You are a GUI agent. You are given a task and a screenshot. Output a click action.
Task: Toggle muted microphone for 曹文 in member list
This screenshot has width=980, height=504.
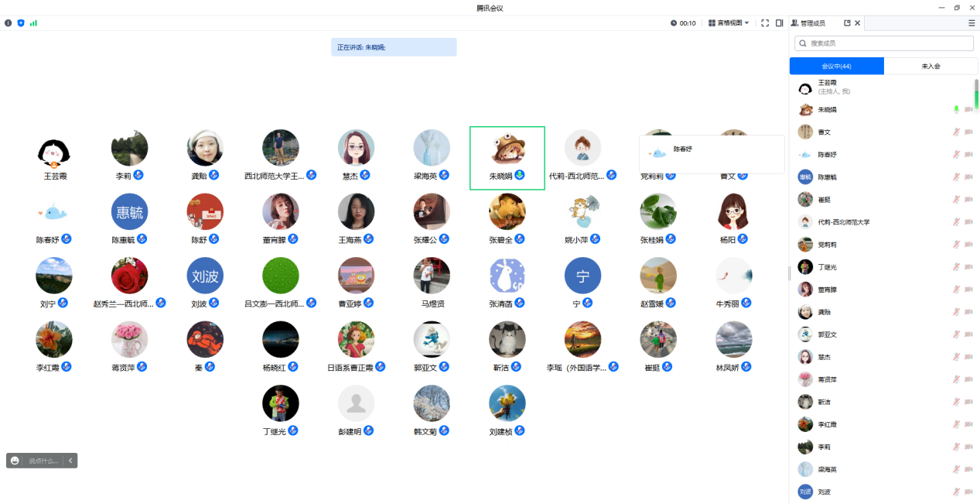tap(956, 132)
